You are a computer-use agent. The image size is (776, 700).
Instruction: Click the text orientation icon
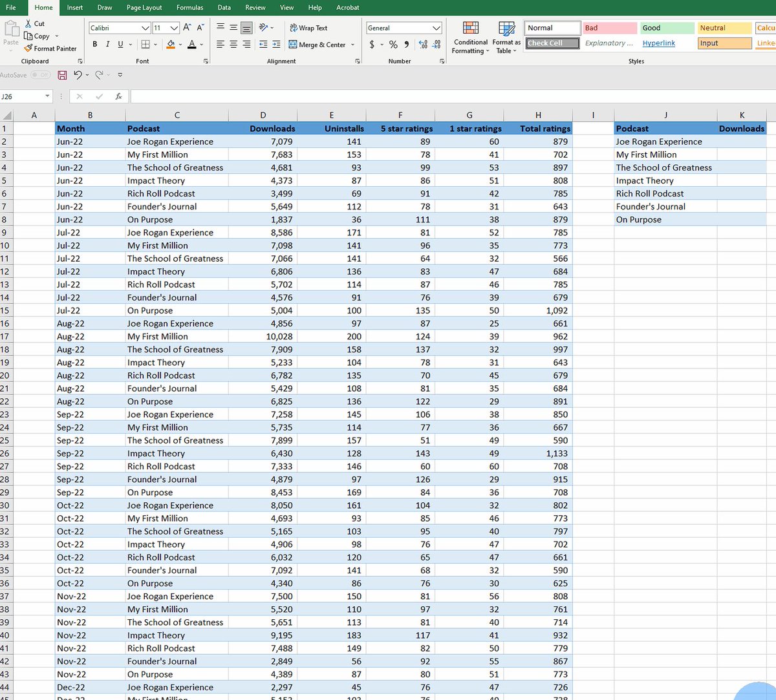coord(263,28)
